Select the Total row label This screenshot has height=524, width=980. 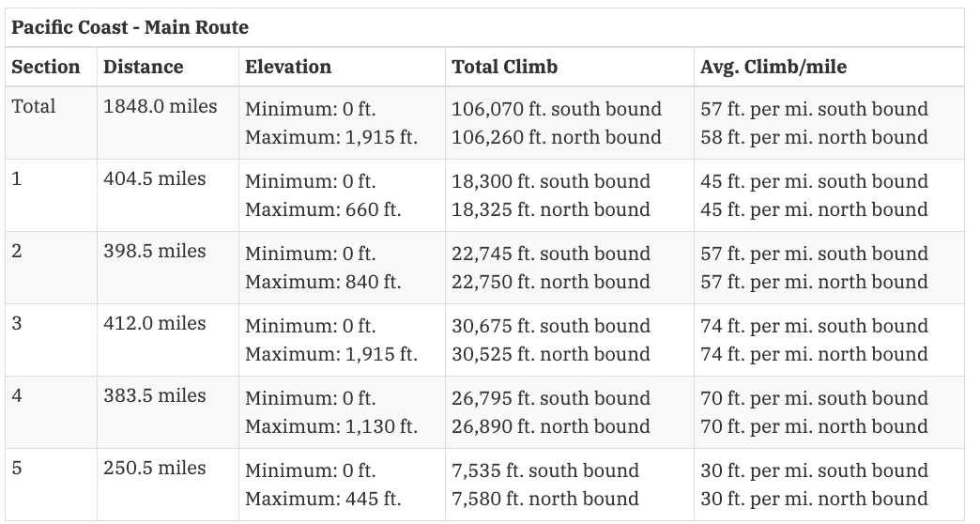point(34,106)
